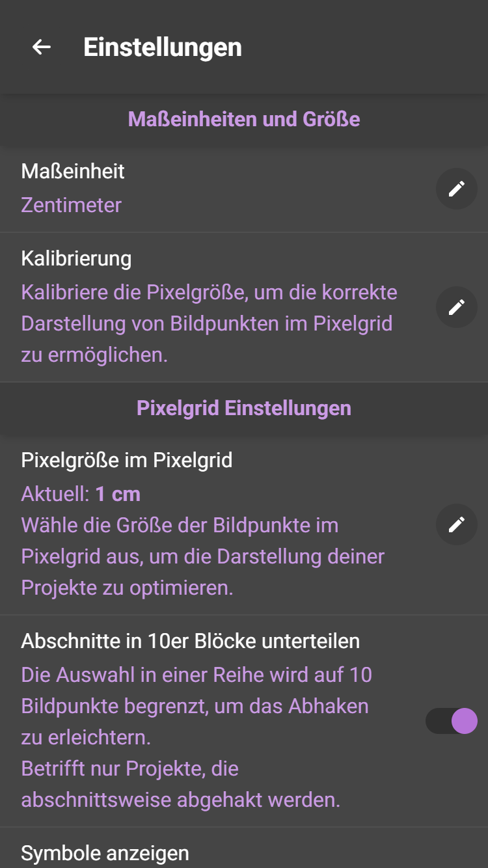This screenshot has height=868, width=488.
Task: Open Kalibrierung editor via its pencil icon
Action: click(457, 306)
